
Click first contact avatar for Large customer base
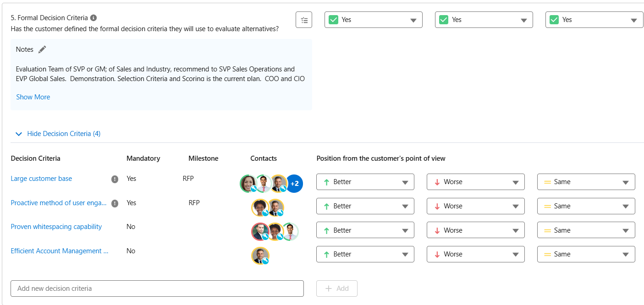[x=248, y=184]
